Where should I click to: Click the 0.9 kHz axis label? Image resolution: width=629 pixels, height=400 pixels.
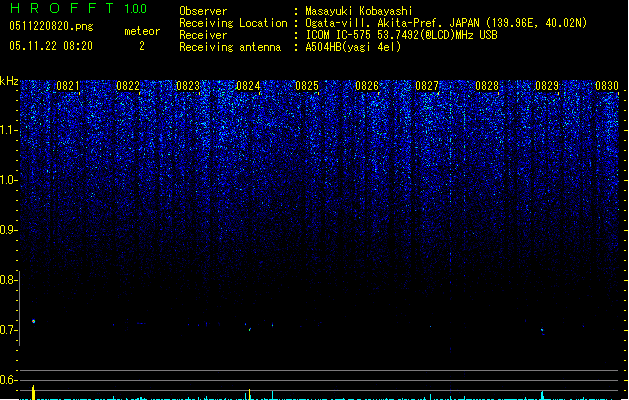(x=8, y=230)
